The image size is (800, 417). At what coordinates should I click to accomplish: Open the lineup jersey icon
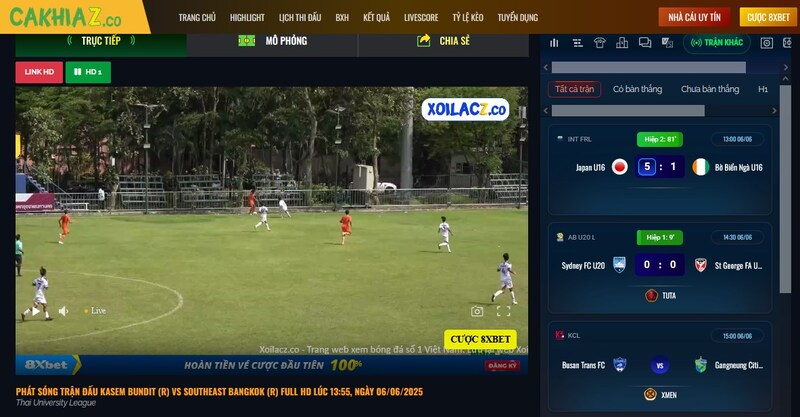pos(599,43)
